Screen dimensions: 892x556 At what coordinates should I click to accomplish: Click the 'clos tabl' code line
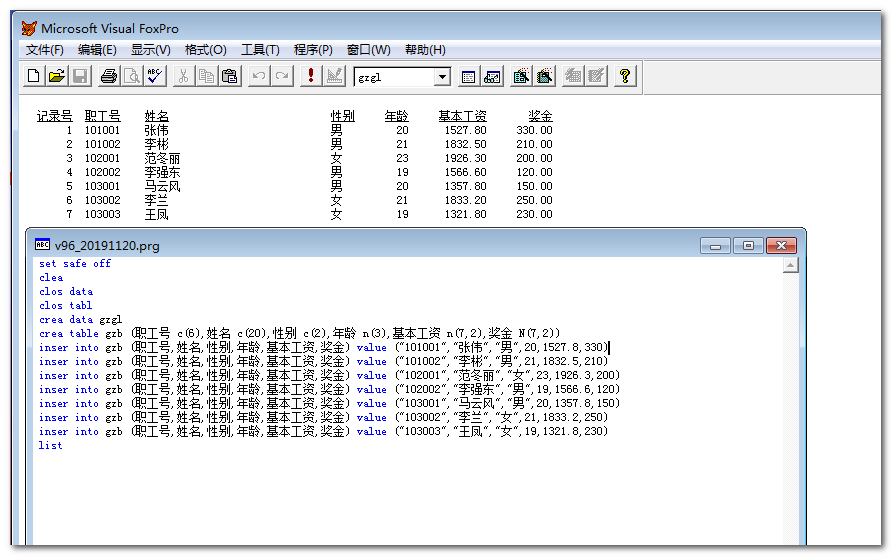click(x=66, y=306)
